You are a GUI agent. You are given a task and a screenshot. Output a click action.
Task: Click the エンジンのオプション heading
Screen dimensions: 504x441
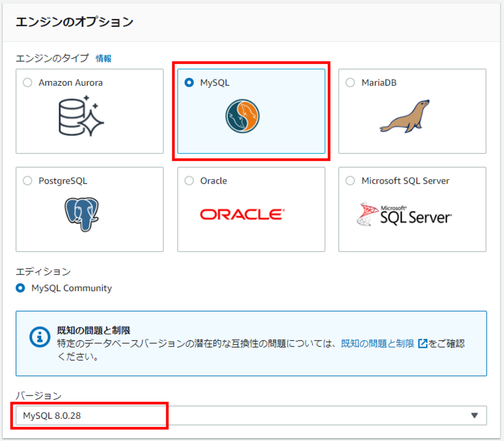point(74,22)
